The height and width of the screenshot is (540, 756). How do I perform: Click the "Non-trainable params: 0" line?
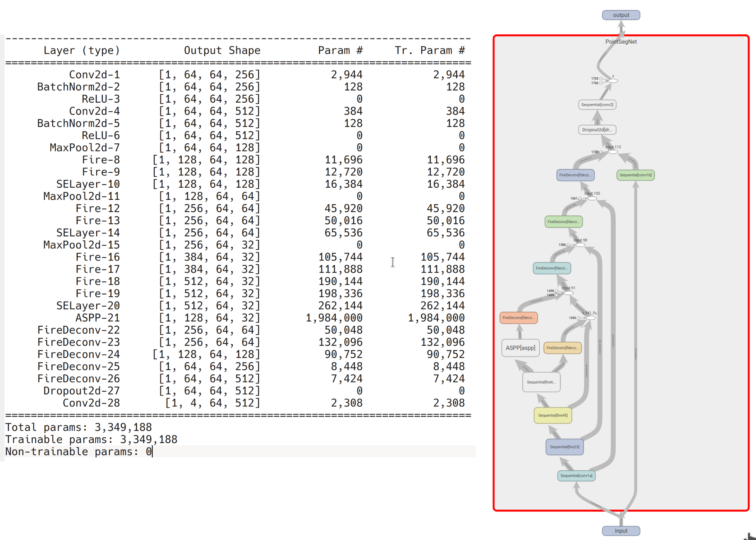79,451
